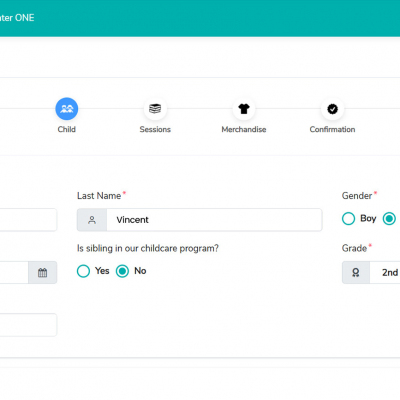Open the calendar date picker icon
The image size is (400, 400).
tap(42, 272)
